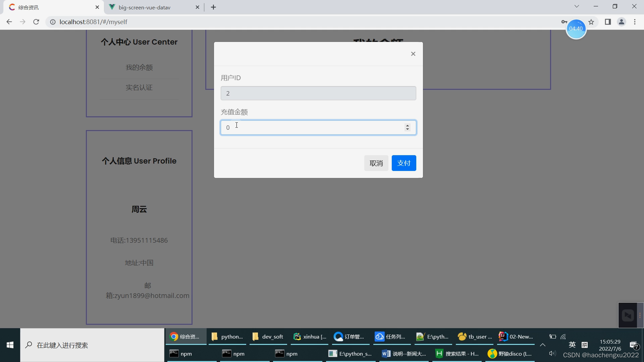
Task: Click the address bar URL
Action: (93, 22)
